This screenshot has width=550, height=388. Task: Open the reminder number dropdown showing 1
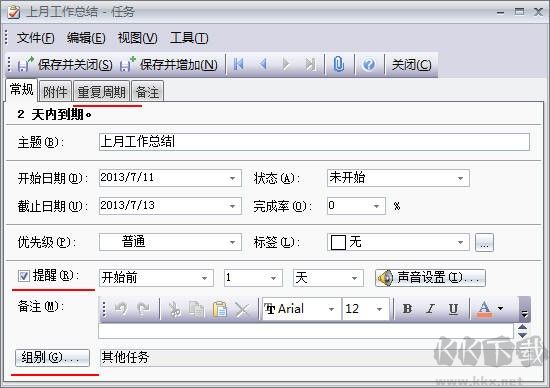274,278
